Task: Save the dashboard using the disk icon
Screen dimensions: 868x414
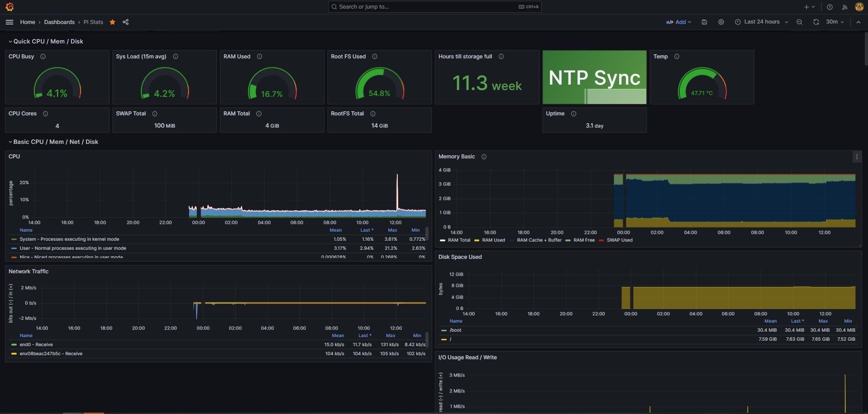Action: click(x=704, y=22)
